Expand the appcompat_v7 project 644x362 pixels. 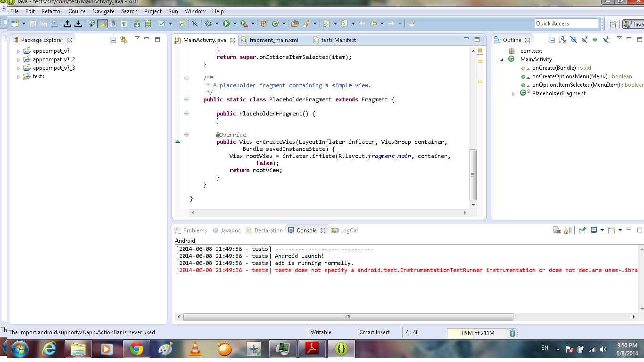[19, 51]
